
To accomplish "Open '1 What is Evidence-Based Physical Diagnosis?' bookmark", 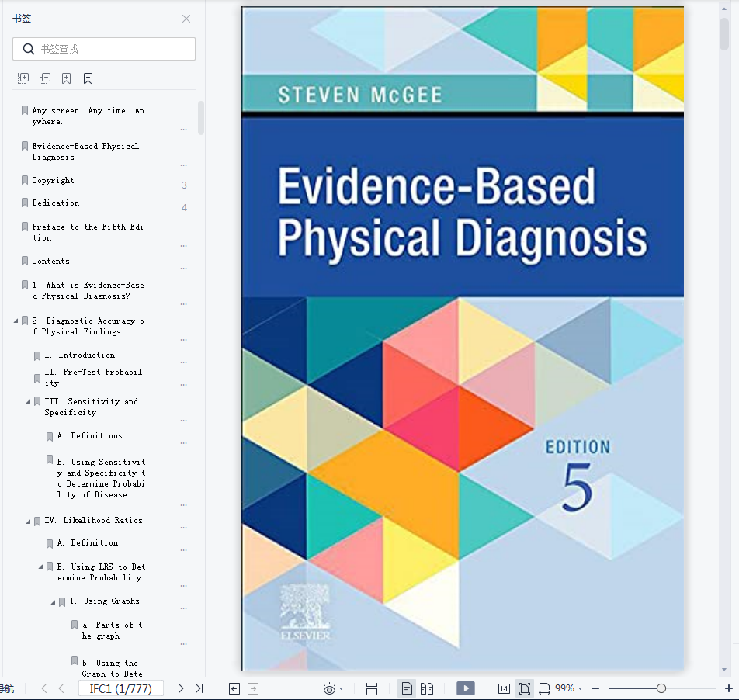I will click(x=88, y=291).
